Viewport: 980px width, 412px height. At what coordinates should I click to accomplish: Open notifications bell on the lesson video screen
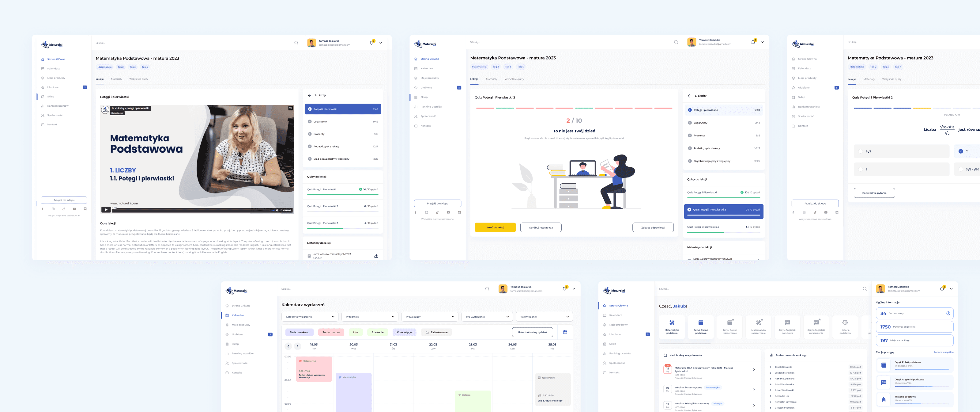click(372, 43)
